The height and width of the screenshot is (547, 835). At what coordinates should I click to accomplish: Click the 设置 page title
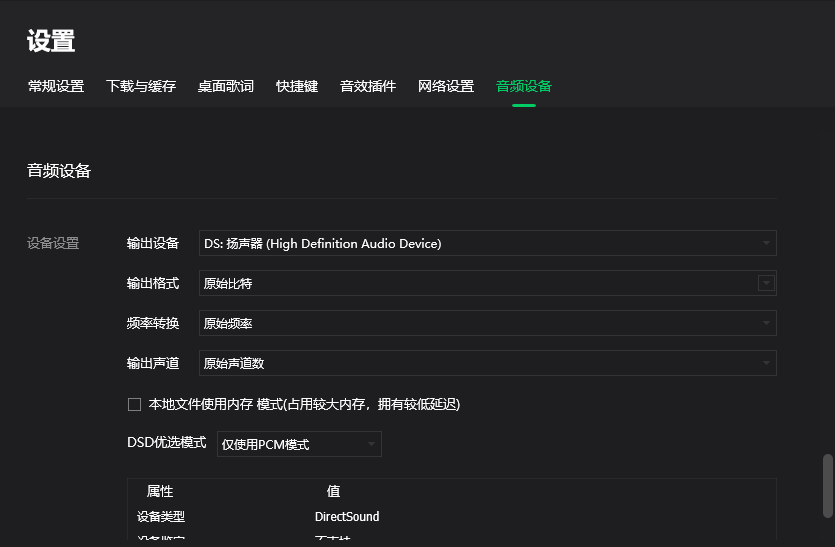click(51, 41)
